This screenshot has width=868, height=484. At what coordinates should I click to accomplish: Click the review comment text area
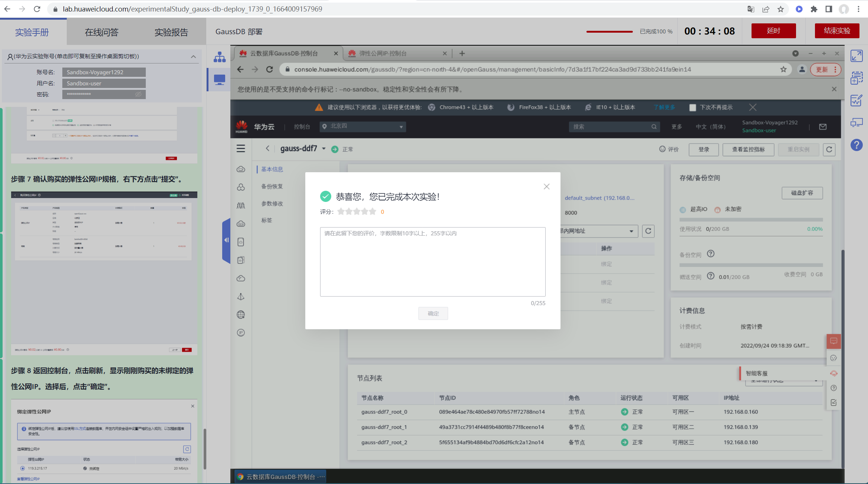click(433, 261)
